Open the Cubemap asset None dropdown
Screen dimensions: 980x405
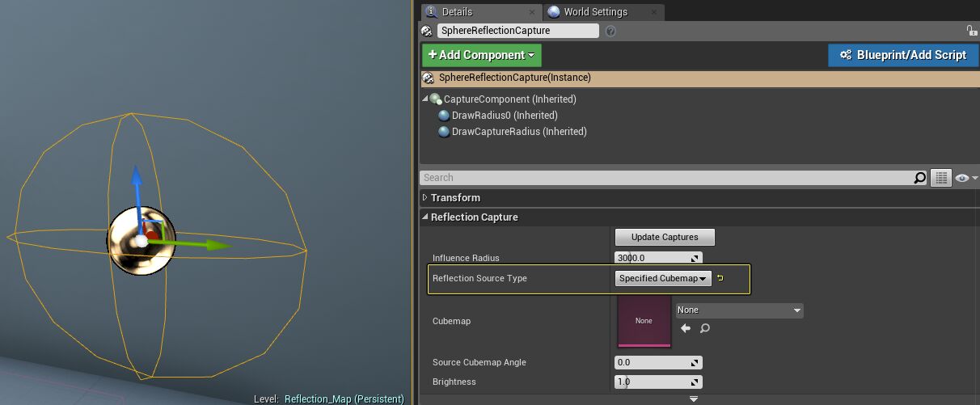(739, 310)
